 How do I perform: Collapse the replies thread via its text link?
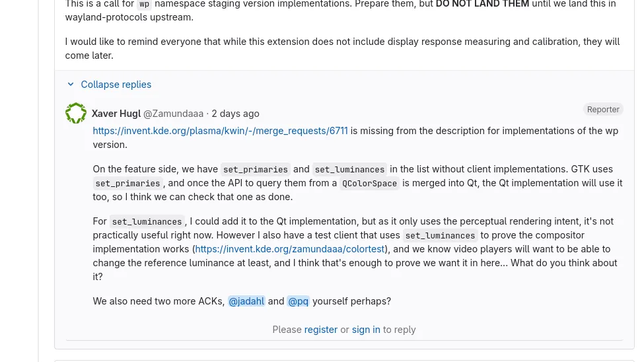click(116, 85)
